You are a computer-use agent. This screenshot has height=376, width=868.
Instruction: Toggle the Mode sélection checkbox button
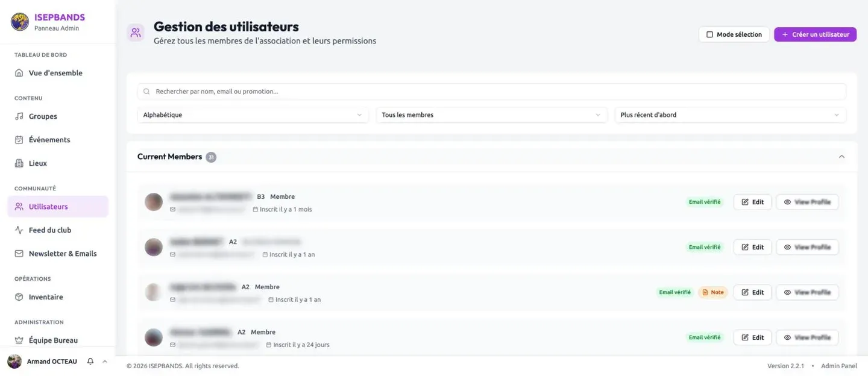734,34
